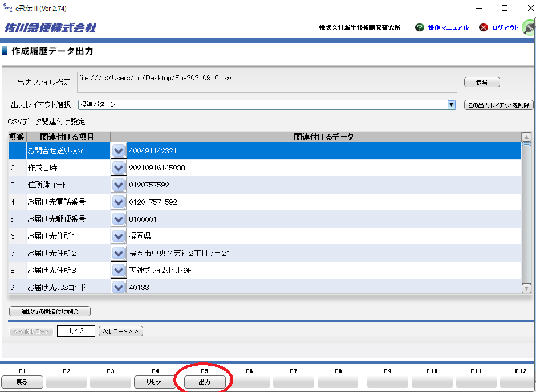Screen dimensions: 536x392
Task: Click the e飛伝 II app icon in title bar
Action: point(8,8)
